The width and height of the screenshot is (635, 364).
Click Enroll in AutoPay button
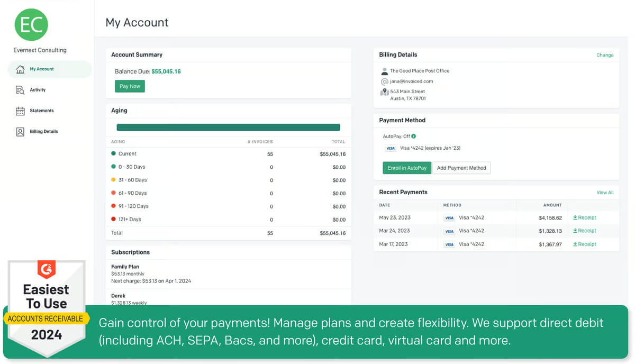(x=407, y=168)
